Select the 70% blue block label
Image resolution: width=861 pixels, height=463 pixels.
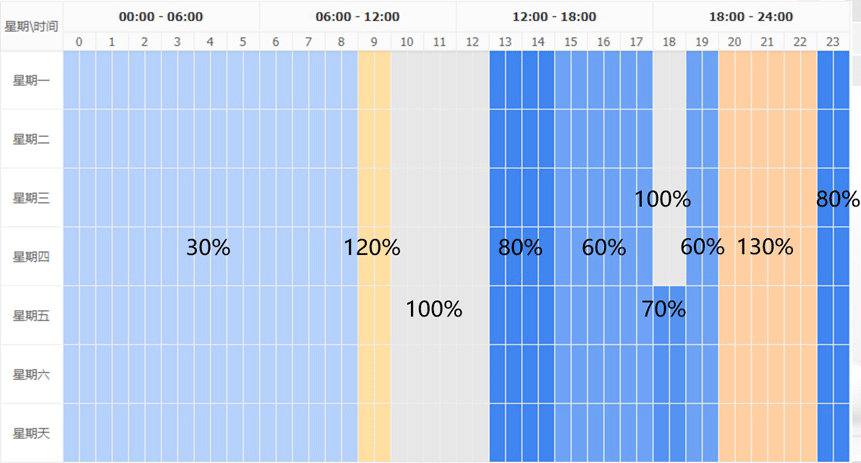pyautogui.click(x=664, y=309)
